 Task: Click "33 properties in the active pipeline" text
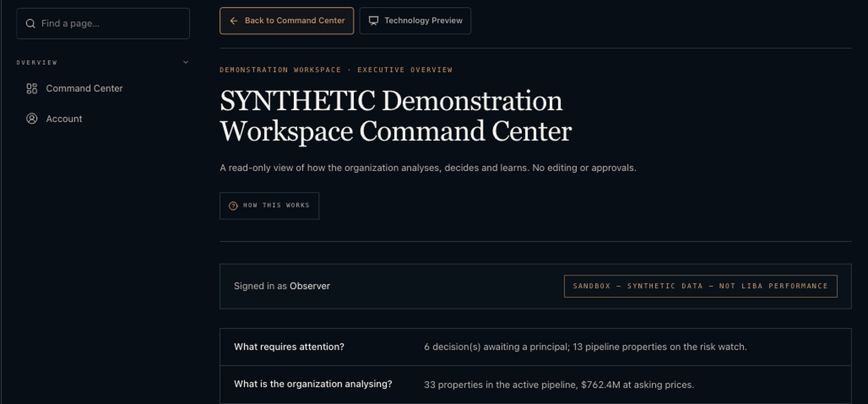pos(501,385)
